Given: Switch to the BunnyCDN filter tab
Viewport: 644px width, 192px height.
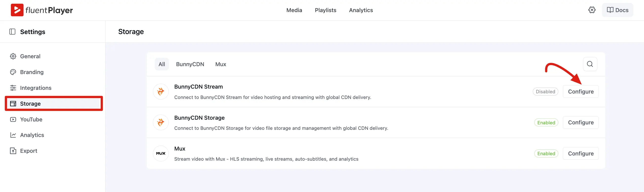Looking at the screenshot, I should pyautogui.click(x=190, y=64).
